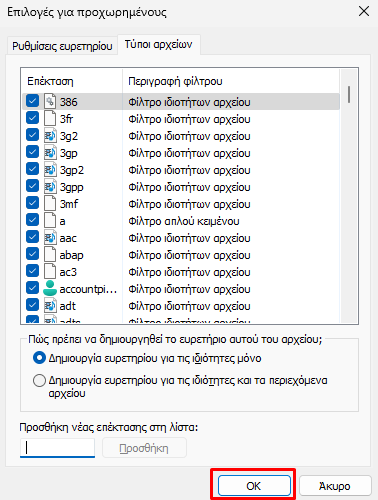Uncheck the adt extension checkbox
This screenshot has width=378, height=500.
coord(32,305)
